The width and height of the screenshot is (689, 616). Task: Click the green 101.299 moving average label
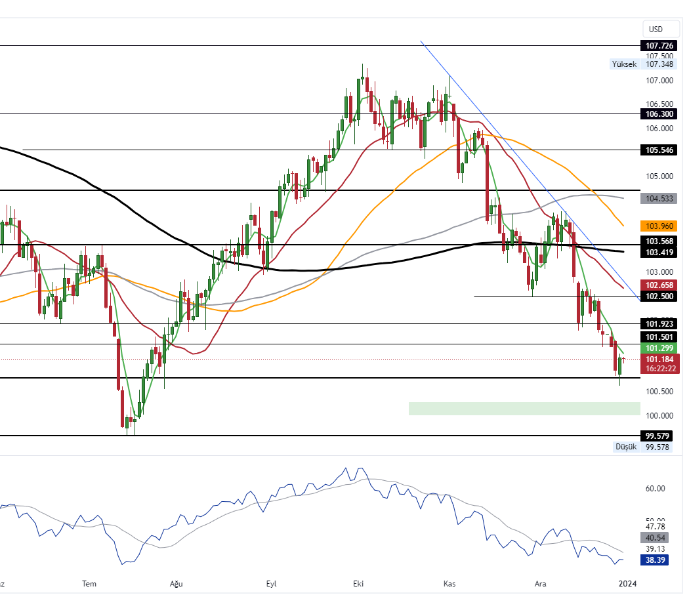(658, 348)
